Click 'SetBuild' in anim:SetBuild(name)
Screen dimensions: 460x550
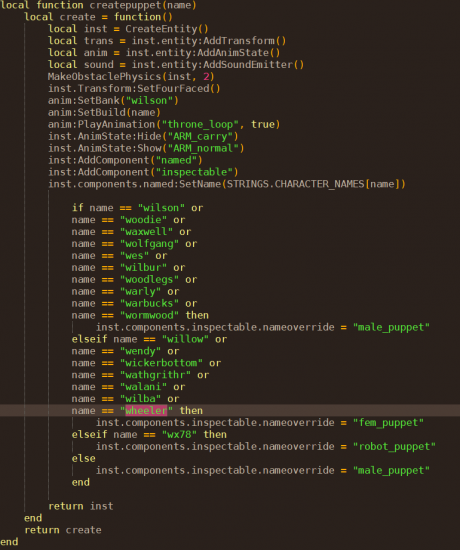[102, 112]
